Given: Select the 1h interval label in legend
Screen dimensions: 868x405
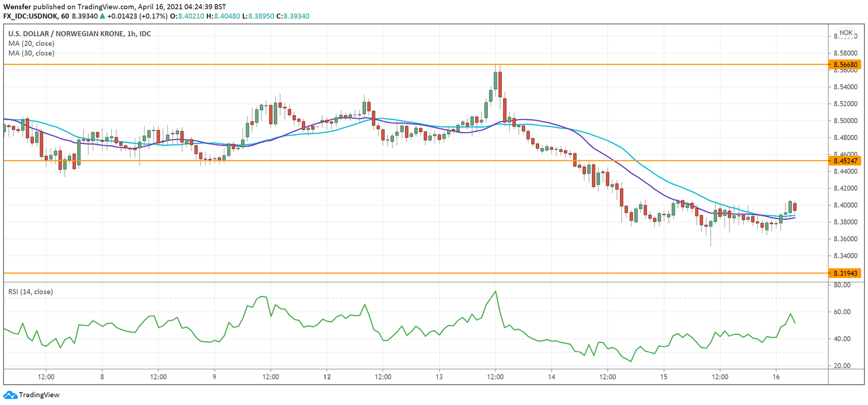Looking at the screenshot, I should coord(131,33).
